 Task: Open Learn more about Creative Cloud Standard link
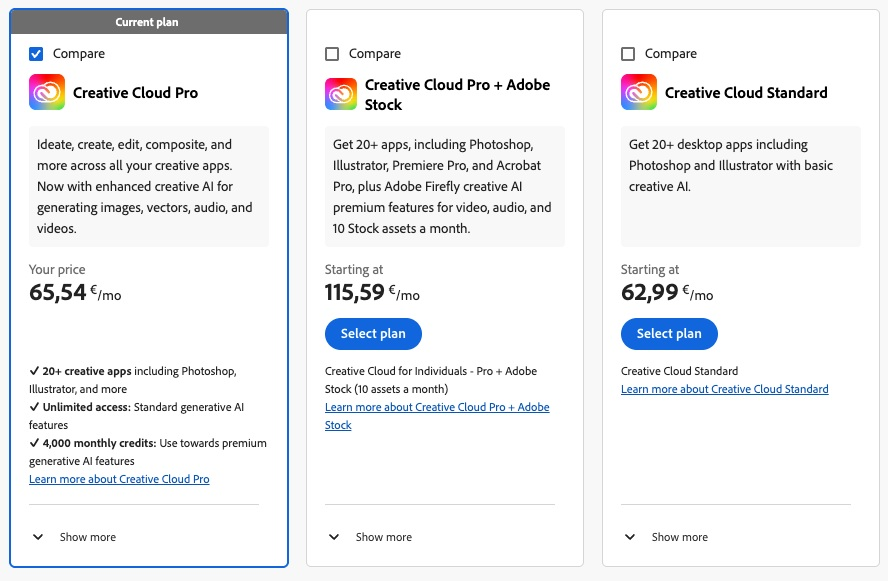pyautogui.click(x=724, y=389)
